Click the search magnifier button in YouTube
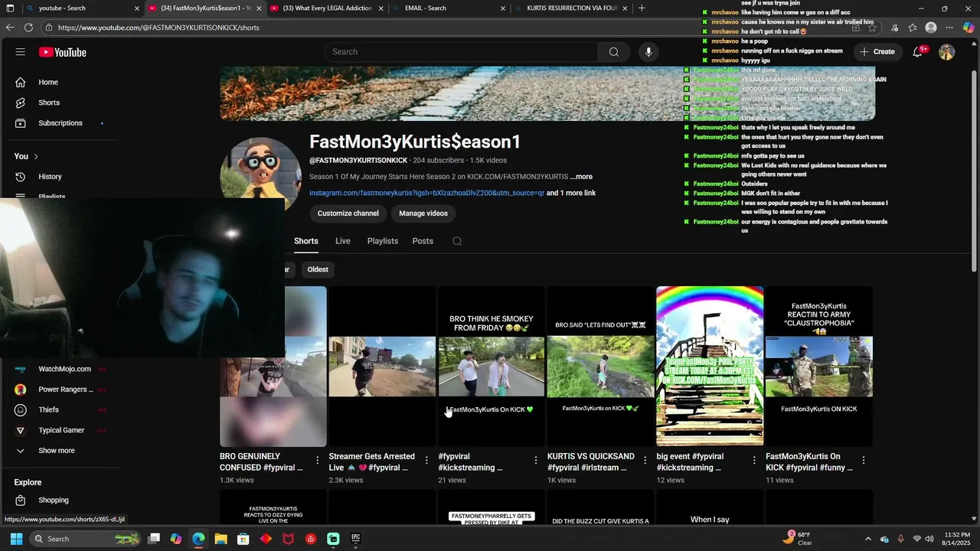Screen dimensions: 980x551 [x=613, y=52]
